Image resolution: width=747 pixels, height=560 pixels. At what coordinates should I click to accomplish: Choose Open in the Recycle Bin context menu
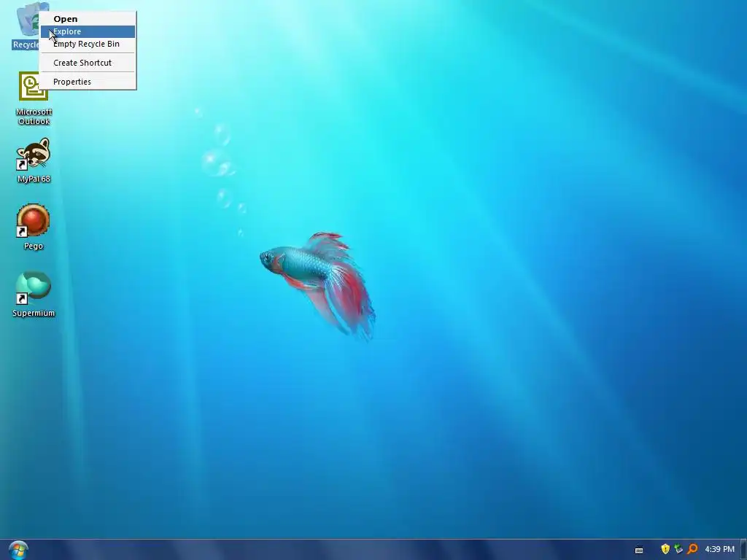(x=88, y=19)
